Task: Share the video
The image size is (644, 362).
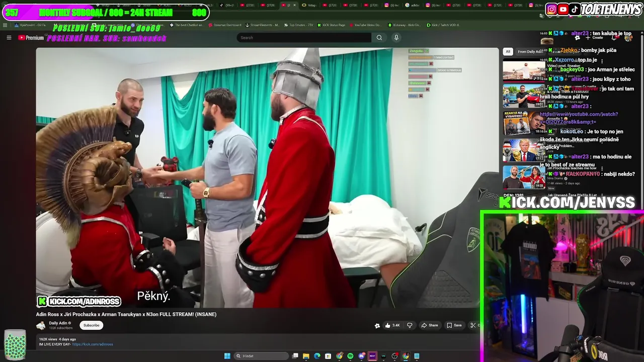Action: pos(430,325)
